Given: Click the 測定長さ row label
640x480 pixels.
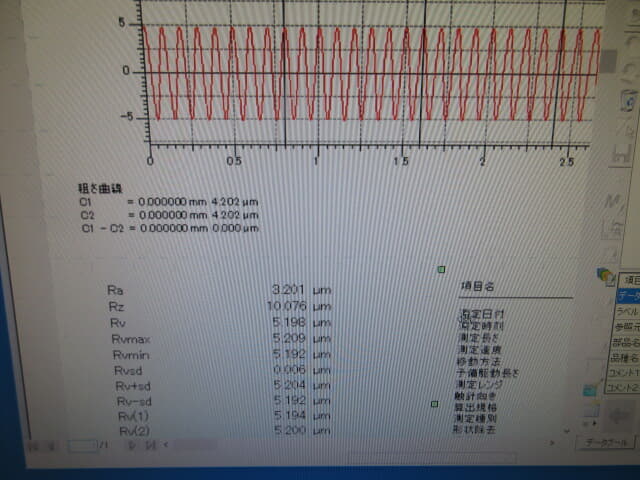Looking at the screenshot, I should [479, 338].
